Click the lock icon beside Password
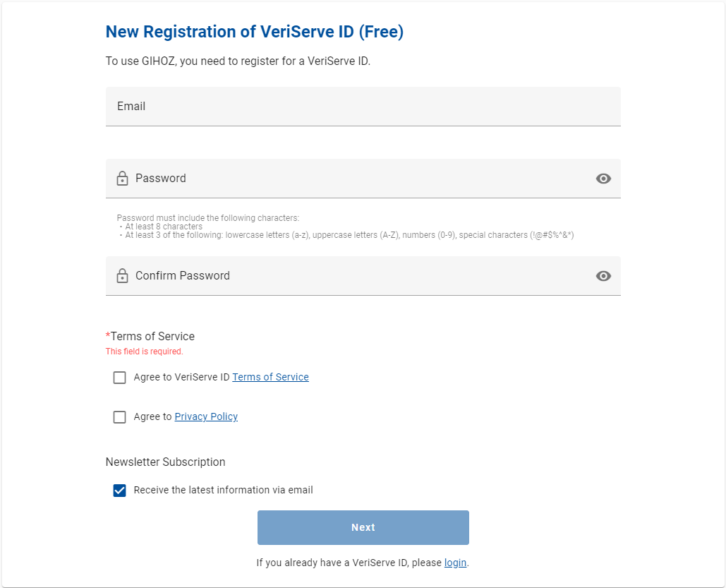The height and width of the screenshot is (588, 726). [x=121, y=178]
